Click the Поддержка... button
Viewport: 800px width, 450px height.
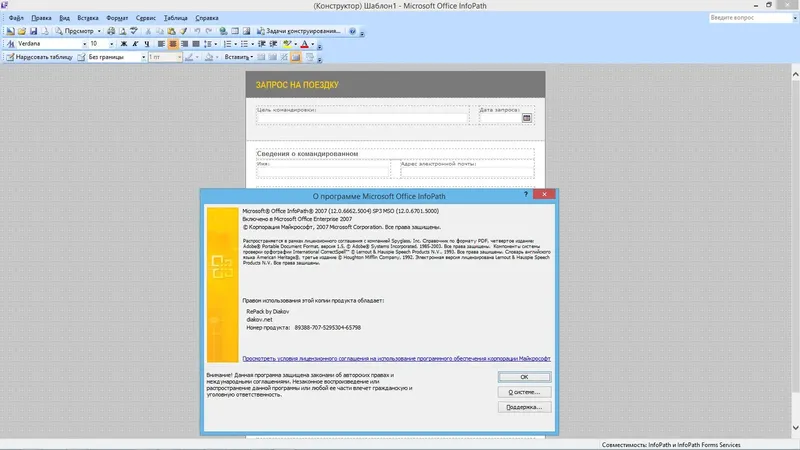pyautogui.click(x=524, y=407)
